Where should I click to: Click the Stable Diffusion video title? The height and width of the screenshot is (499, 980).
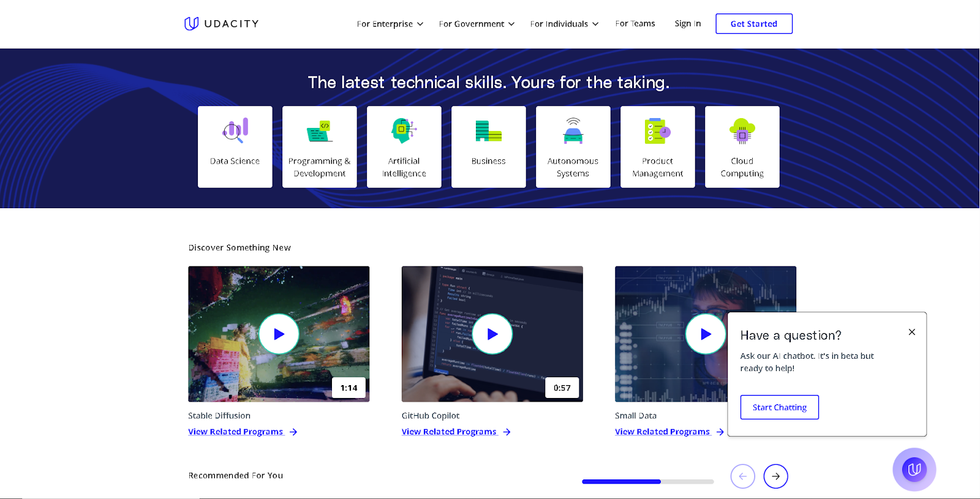(219, 416)
